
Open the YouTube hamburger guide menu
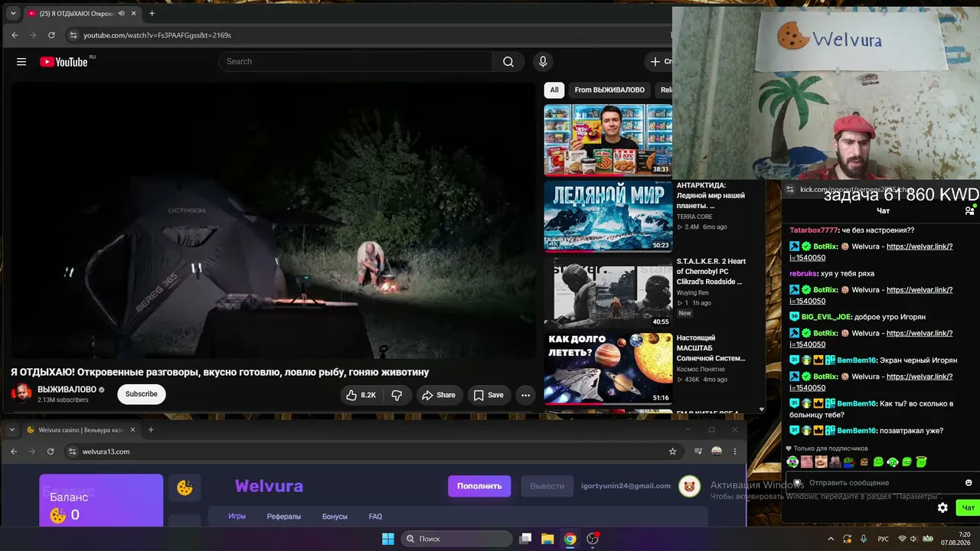21,62
